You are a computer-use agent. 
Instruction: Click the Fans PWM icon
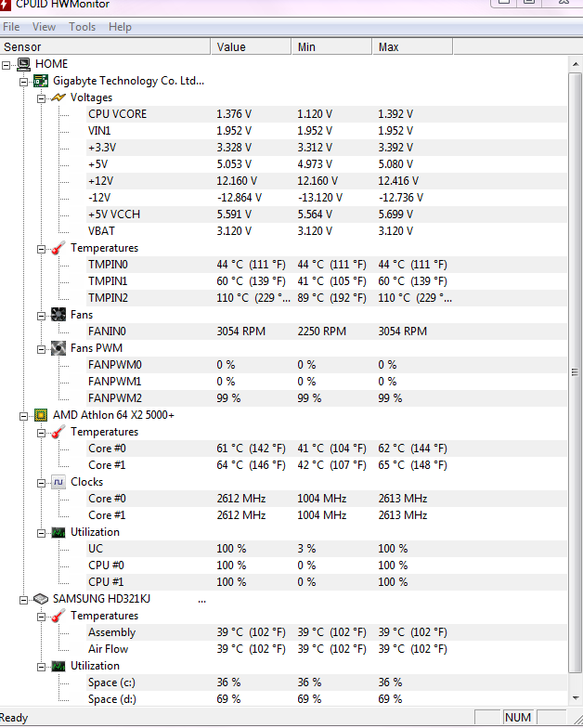(x=58, y=348)
